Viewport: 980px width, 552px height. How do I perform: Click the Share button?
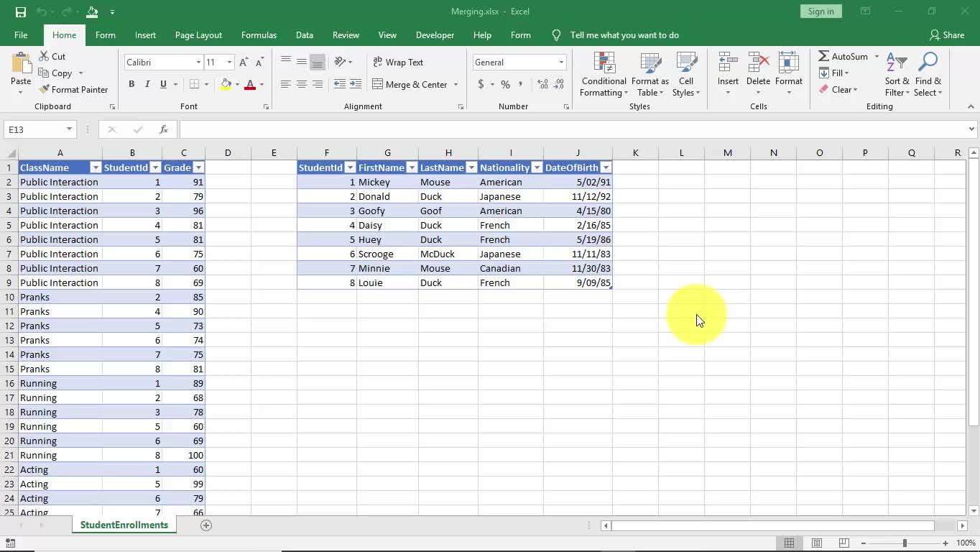[946, 35]
